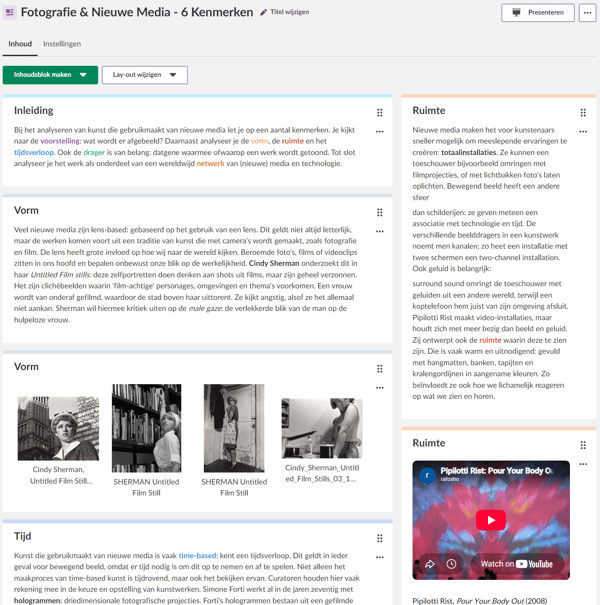The image size is (600, 605).
Task: Click the tijdsverloop link in Inleiding
Action: 34,152
